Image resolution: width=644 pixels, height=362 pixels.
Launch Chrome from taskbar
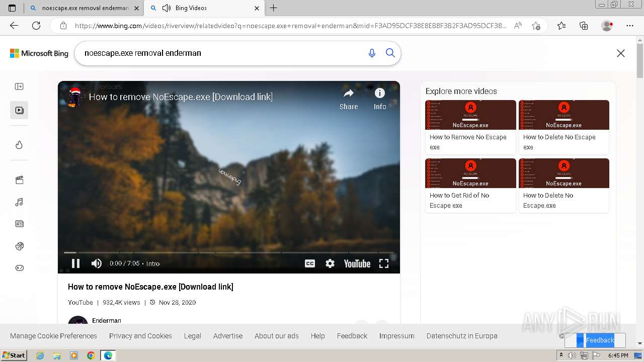point(91,355)
